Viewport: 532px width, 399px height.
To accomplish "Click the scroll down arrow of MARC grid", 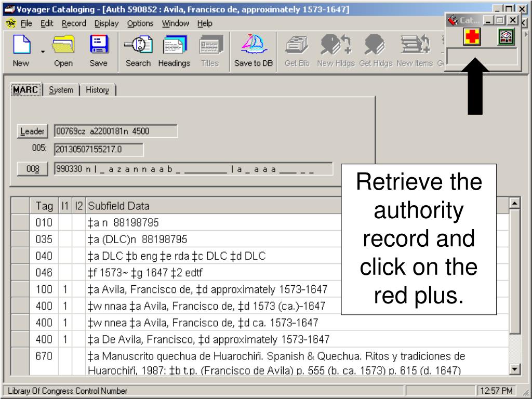I will coord(514,369).
